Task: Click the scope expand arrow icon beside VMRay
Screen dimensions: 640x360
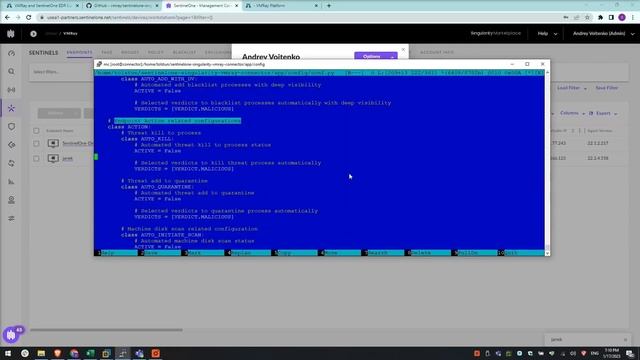Action: 33,33
